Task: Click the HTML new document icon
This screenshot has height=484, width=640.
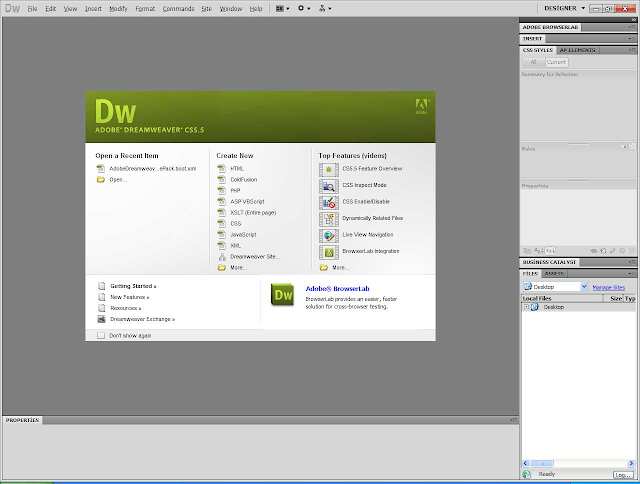Action: (222, 168)
